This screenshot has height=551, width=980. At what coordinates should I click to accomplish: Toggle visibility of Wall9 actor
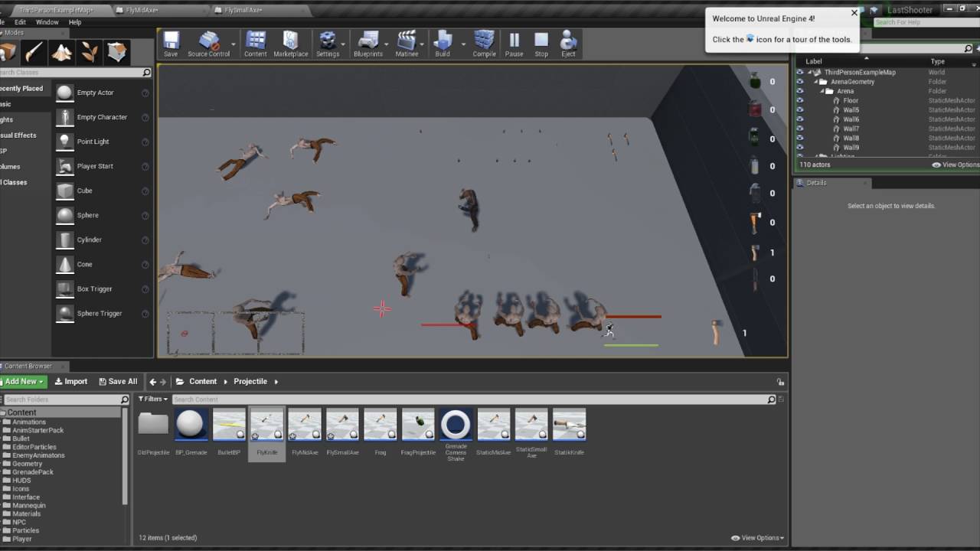coord(800,148)
